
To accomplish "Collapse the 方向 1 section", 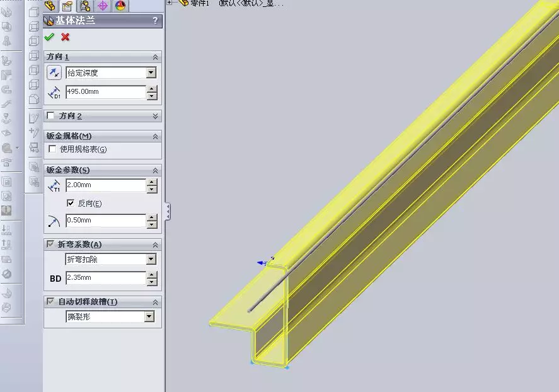I will coord(155,57).
